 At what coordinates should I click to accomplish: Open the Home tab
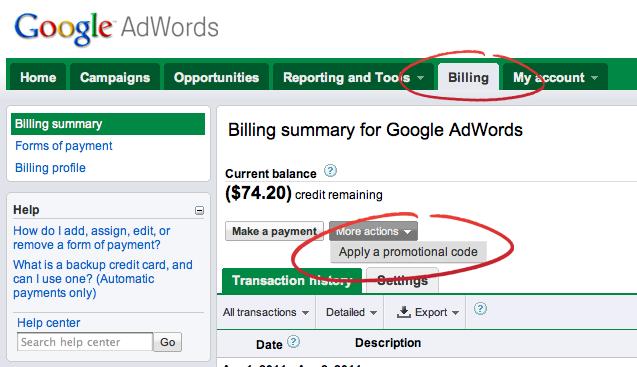click(38, 77)
